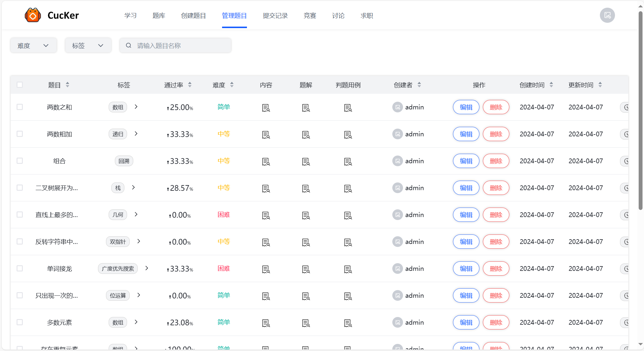Delete the 单词接龙 problem

click(496, 268)
